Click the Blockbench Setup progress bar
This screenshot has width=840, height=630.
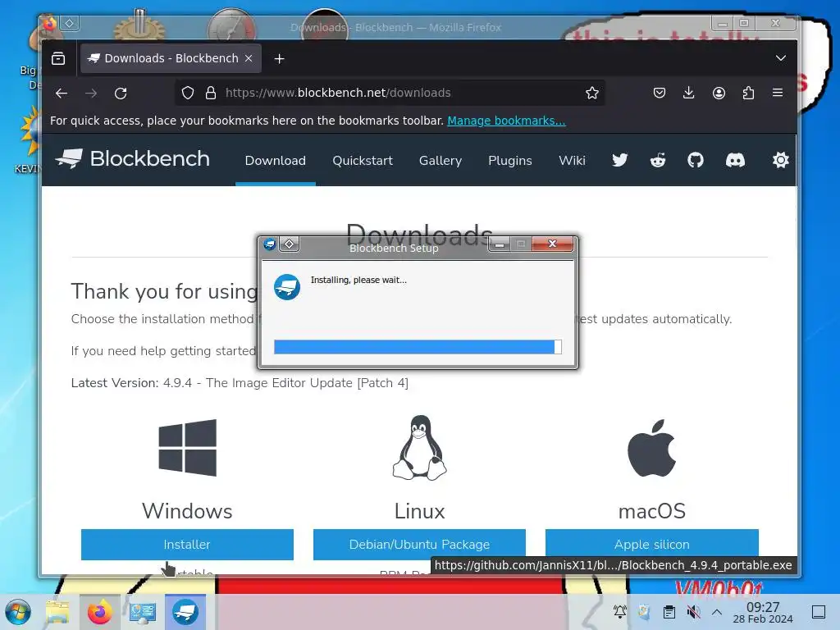[x=418, y=347]
